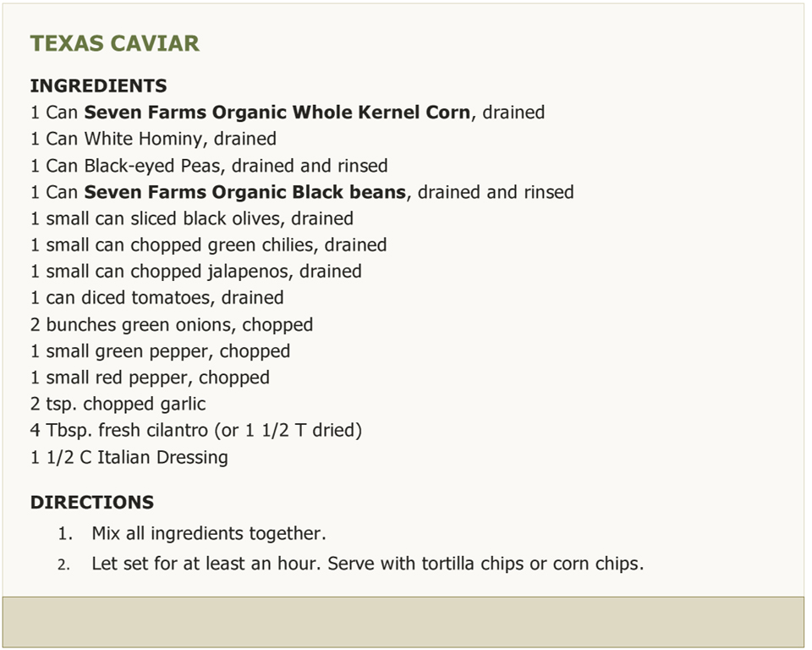
Task: Click the Black-eyed Peas ingredient line
Action: pyautogui.click(x=209, y=166)
